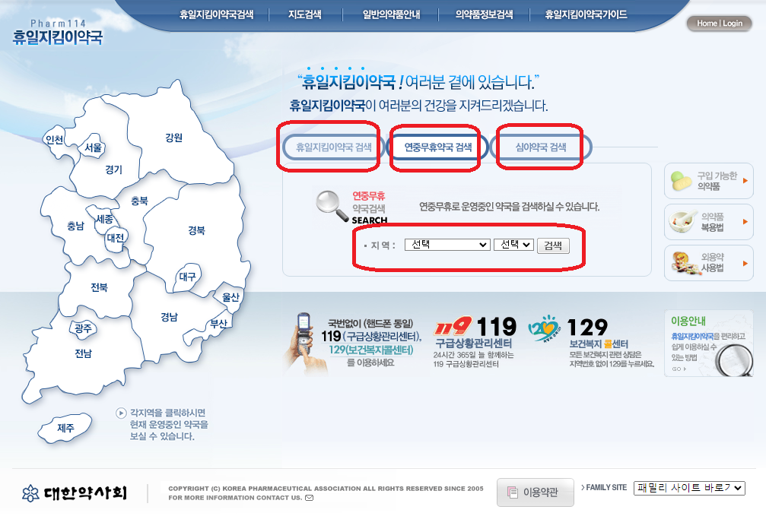Select 경북 region on the map
This screenshot has width=766, height=532.
pos(196,230)
